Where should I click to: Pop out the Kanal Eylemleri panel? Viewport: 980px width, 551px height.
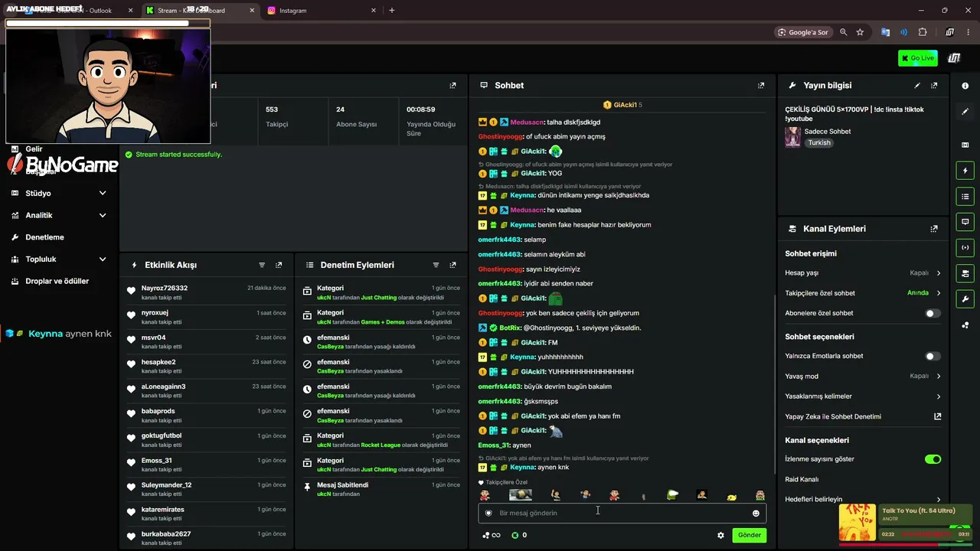tap(934, 229)
